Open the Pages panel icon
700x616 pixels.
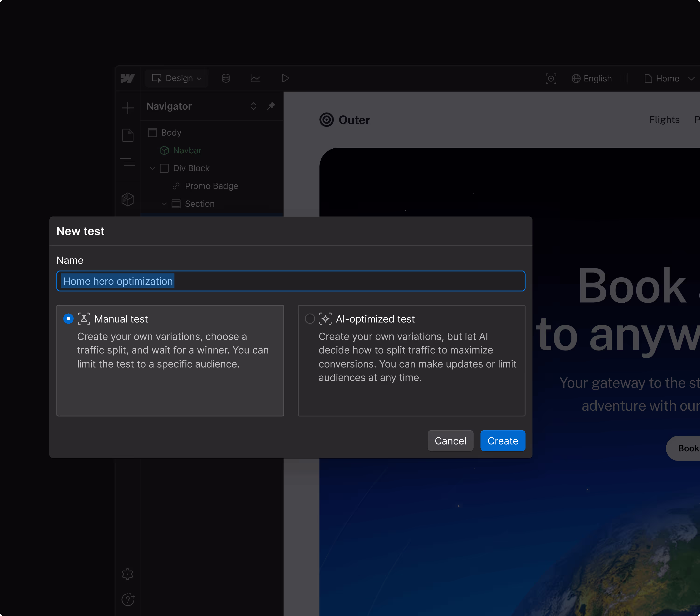(x=128, y=135)
